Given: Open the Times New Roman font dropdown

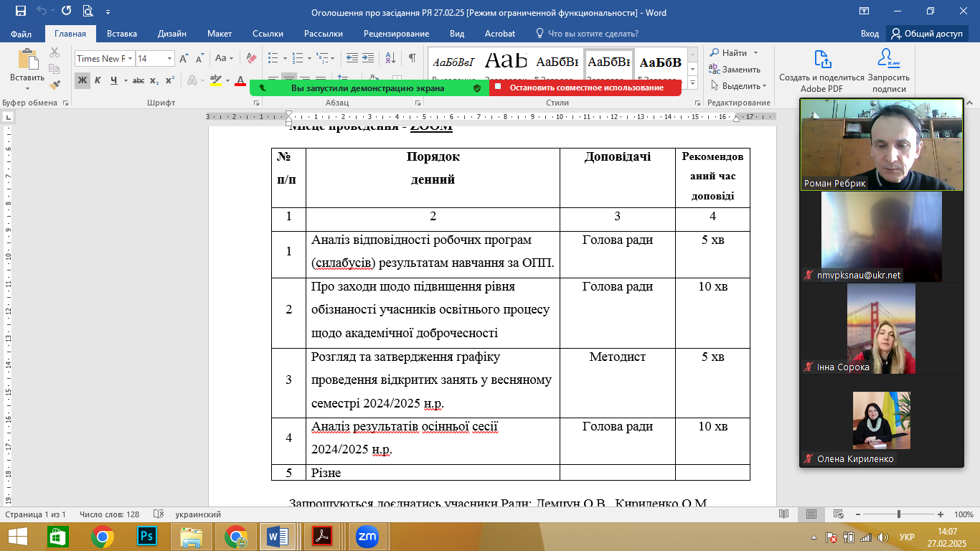Looking at the screenshot, I should click(130, 59).
